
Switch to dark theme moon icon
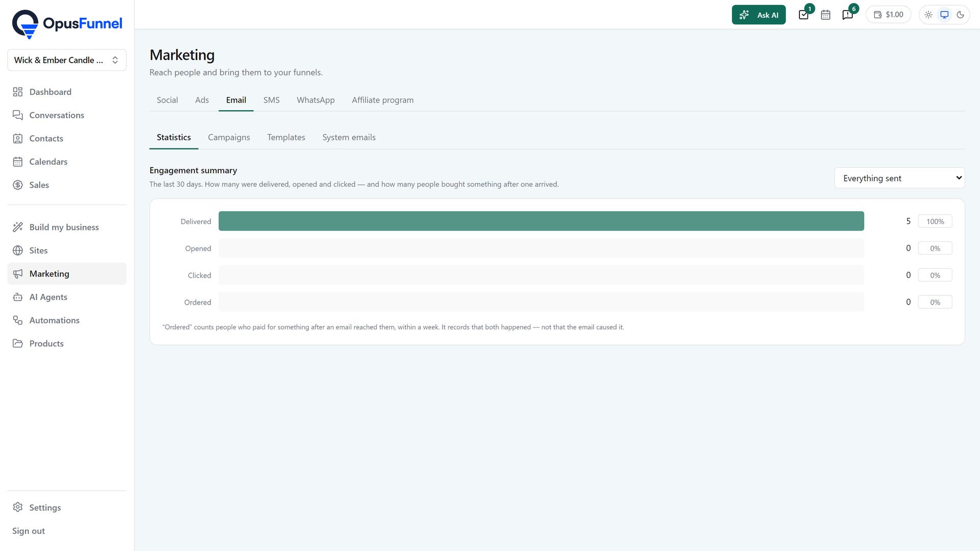click(960, 15)
